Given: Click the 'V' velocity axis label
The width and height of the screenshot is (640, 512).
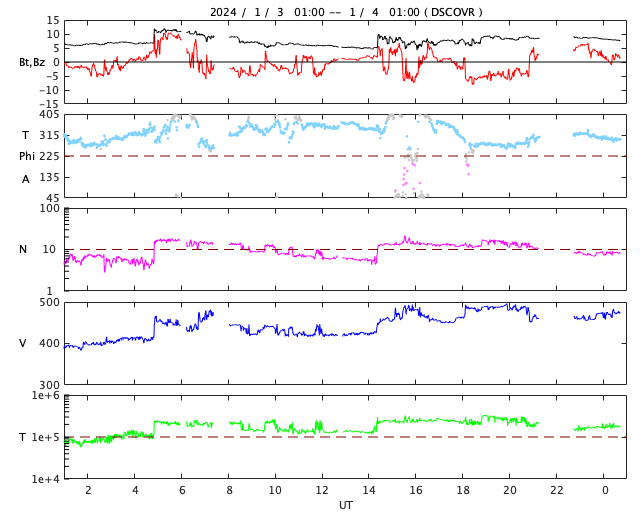Looking at the screenshot, I should coord(23,343).
